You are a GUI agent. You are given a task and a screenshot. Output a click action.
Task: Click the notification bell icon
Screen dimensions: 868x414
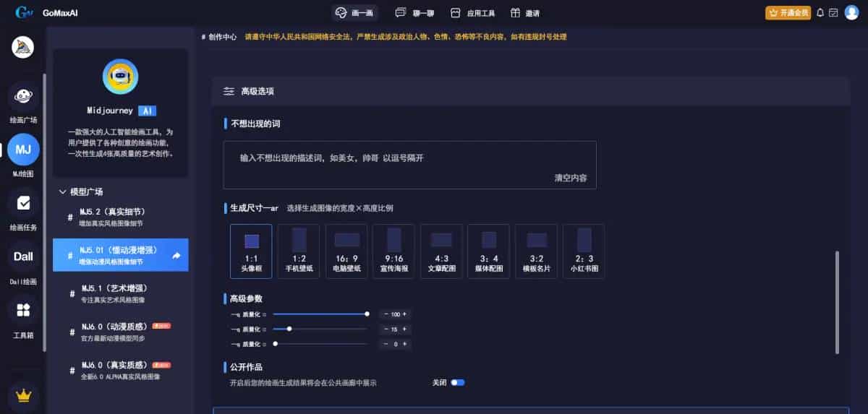820,12
